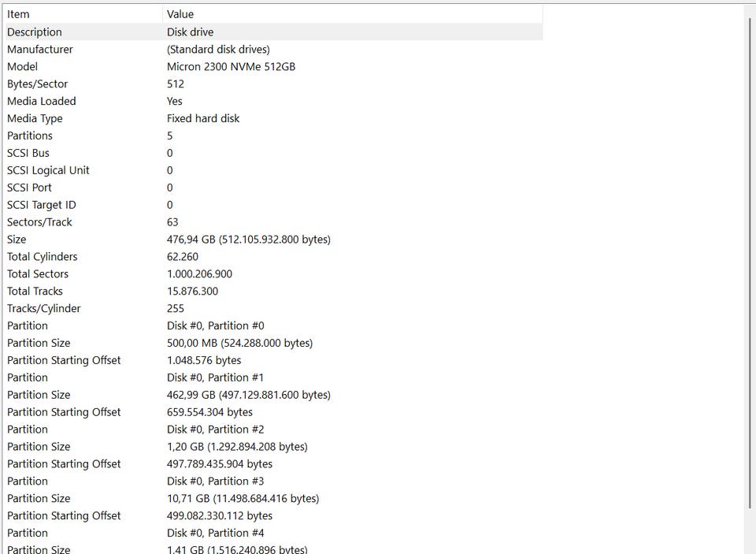The image size is (756, 554).
Task: Click the '63' Sectors/Track value
Action: click(x=172, y=222)
